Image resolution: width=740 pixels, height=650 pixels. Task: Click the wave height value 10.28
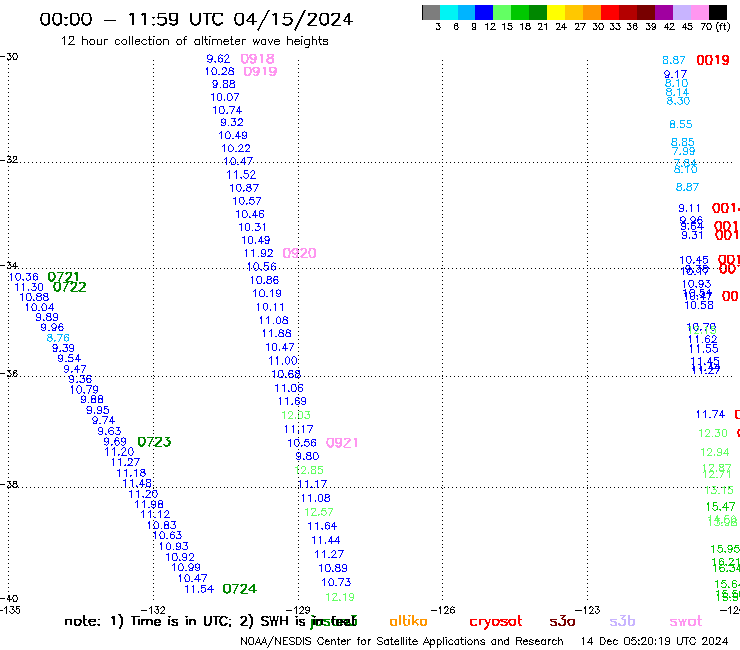coord(219,71)
